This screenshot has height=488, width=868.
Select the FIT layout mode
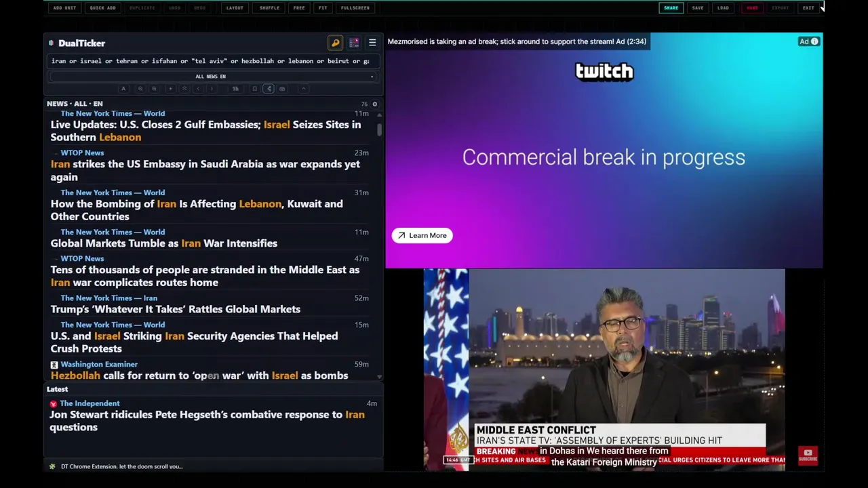pyautogui.click(x=323, y=8)
